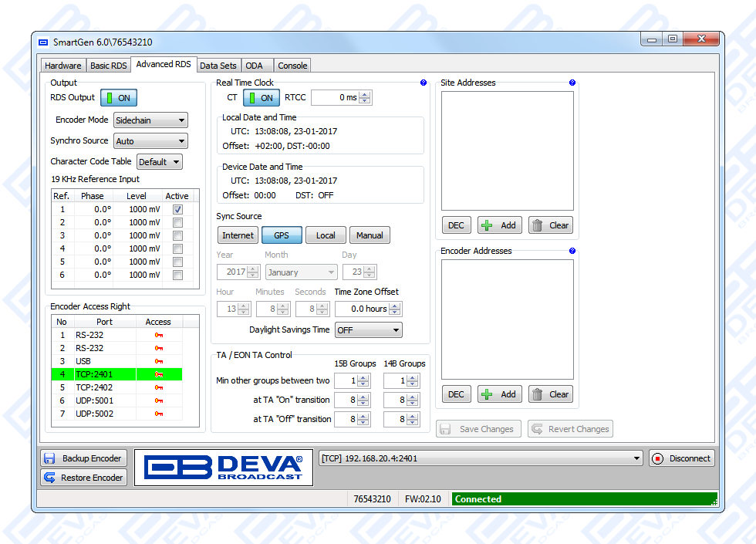This screenshot has width=756, height=544.
Task: Toggle the RDS Output ON switch
Action: 118,98
